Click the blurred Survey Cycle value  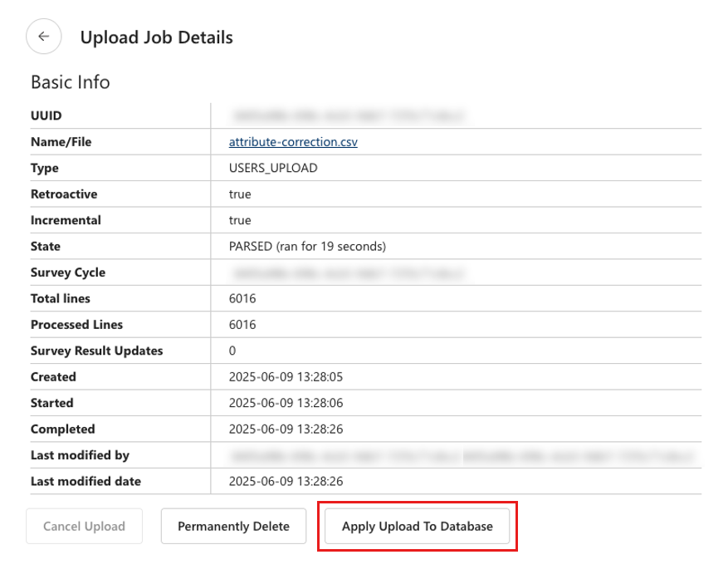pos(347,272)
